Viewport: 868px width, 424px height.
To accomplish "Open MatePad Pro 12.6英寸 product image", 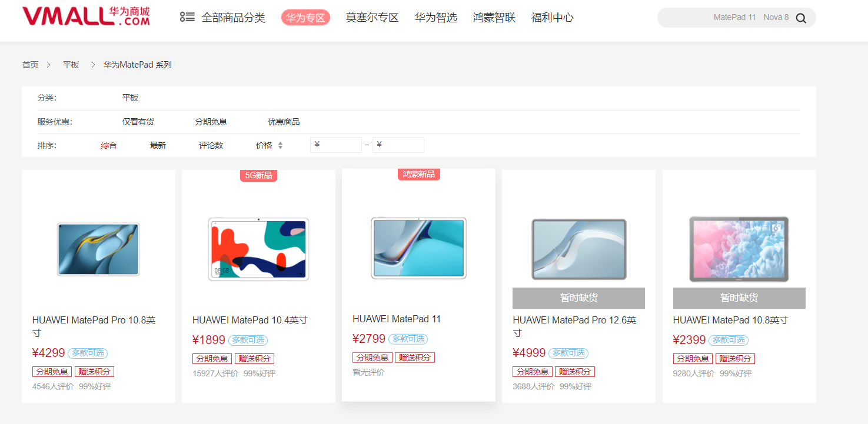I will click(x=579, y=249).
